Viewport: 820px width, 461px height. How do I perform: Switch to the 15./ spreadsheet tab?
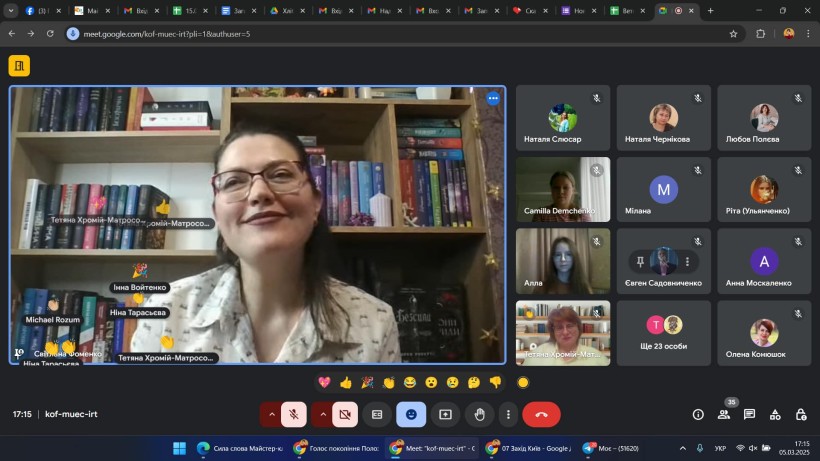coord(189,10)
